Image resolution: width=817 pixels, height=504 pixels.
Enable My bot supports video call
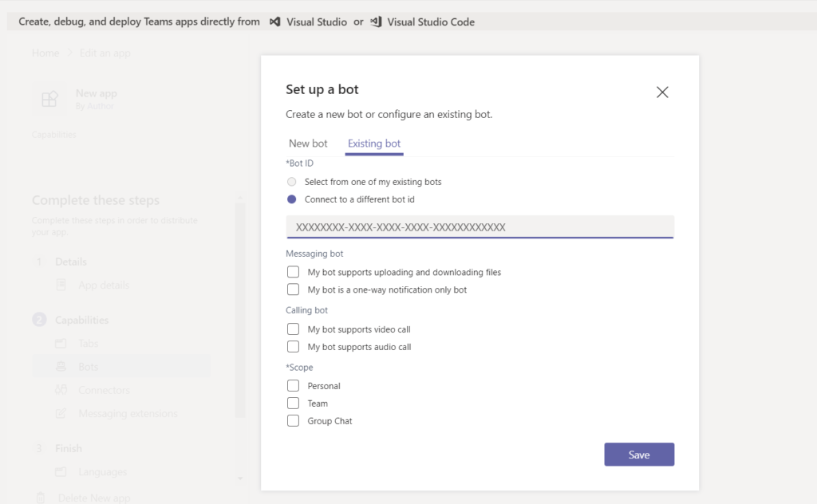tap(293, 329)
